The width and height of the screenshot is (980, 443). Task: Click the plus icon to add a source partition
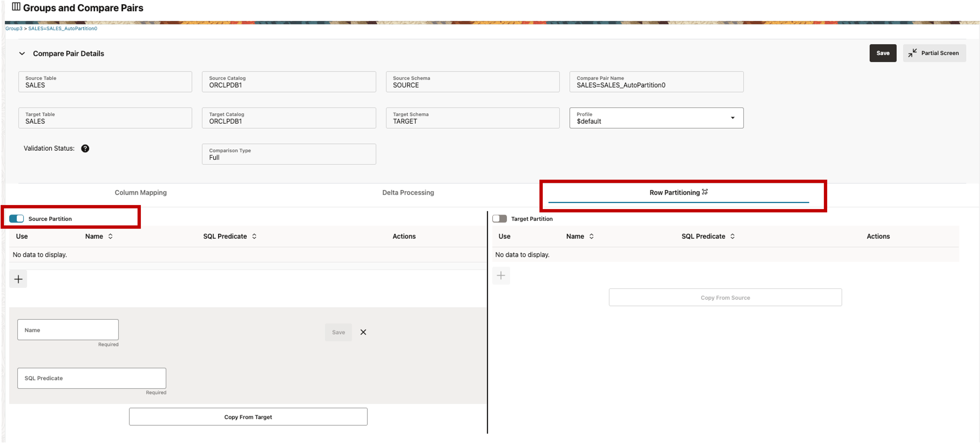tap(18, 279)
